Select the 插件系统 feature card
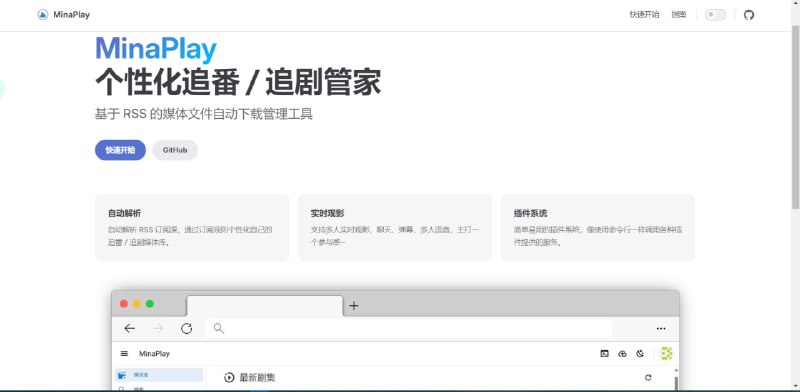Image resolution: width=800 pixels, height=392 pixels. [x=597, y=228]
